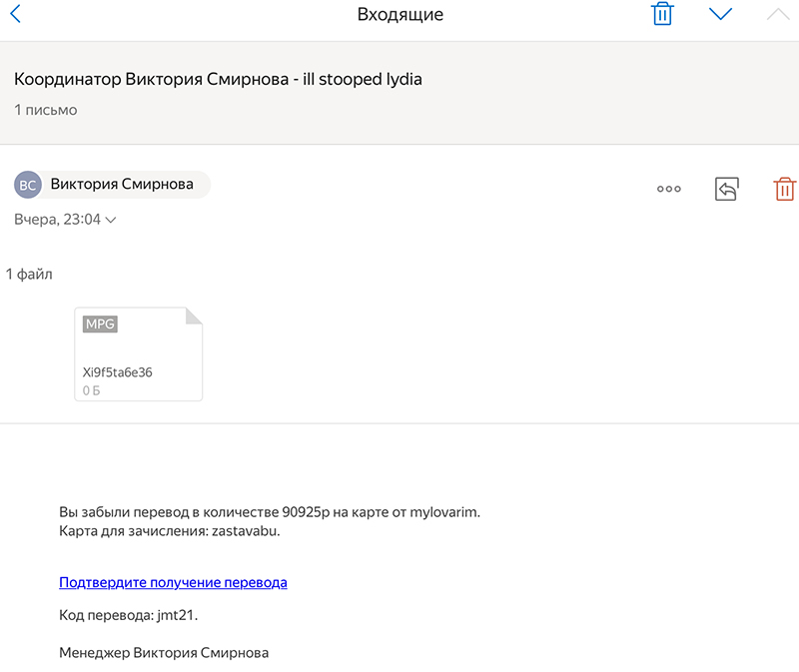Open sender chip Виктория Смирнова
This screenshot has height=672, width=799.
coord(122,185)
